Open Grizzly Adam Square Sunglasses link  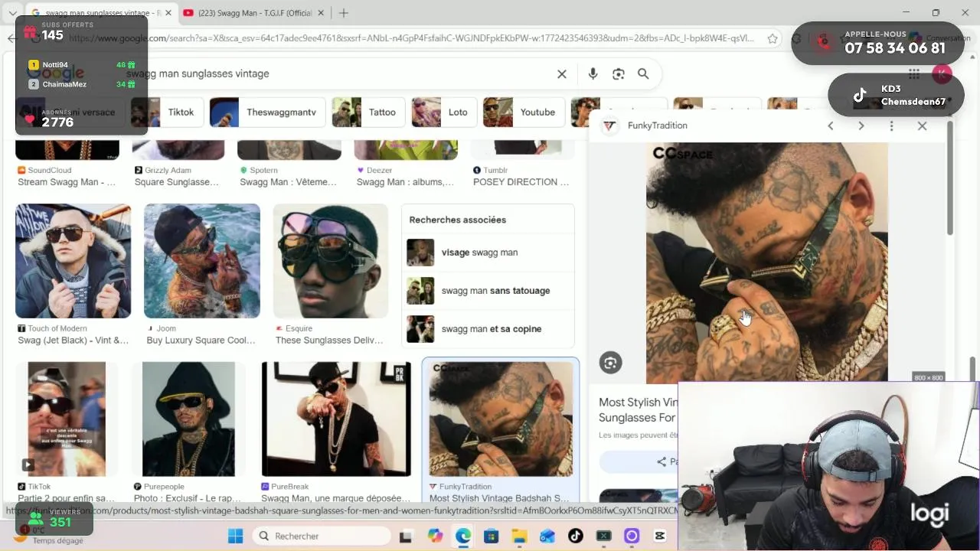177,182
